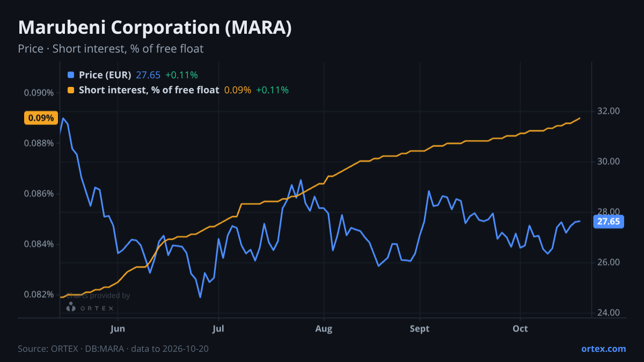
Task: Click the 0.084% left axis label
Action: (39, 245)
